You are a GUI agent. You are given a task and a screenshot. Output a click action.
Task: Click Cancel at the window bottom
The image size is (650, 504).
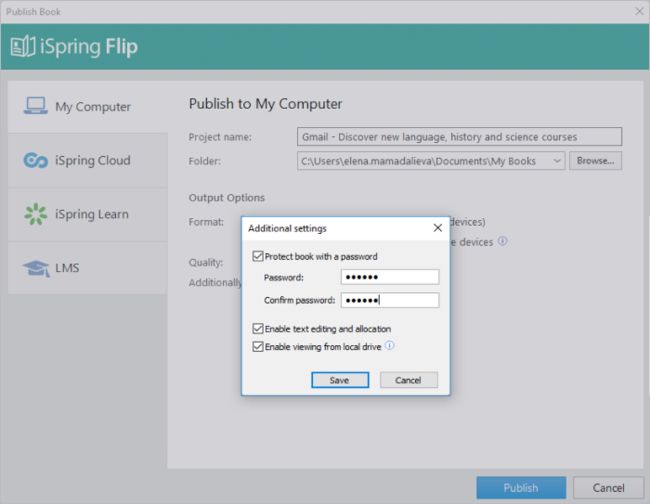click(608, 488)
